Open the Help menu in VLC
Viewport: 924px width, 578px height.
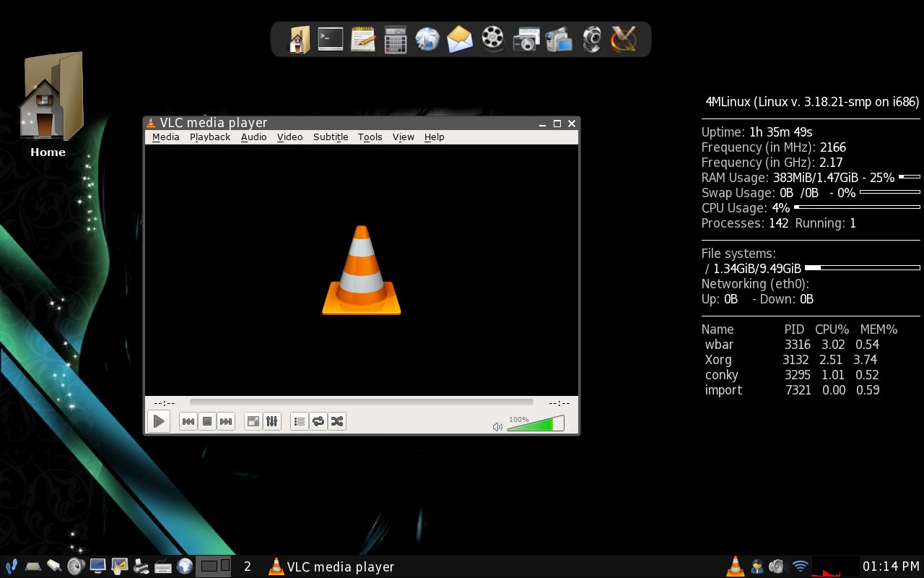point(434,137)
